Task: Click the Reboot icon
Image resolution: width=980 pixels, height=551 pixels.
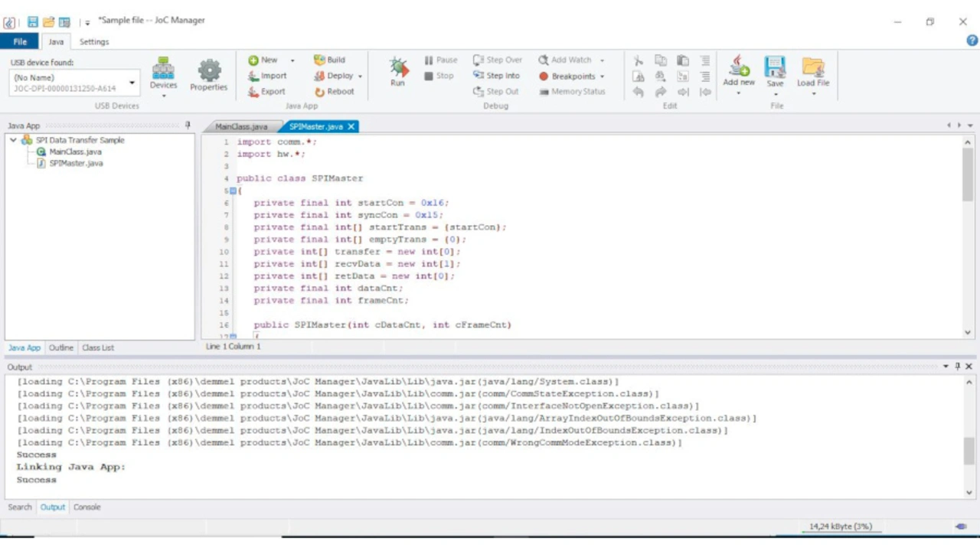Action: pyautogui.click(x=319, y=92)
